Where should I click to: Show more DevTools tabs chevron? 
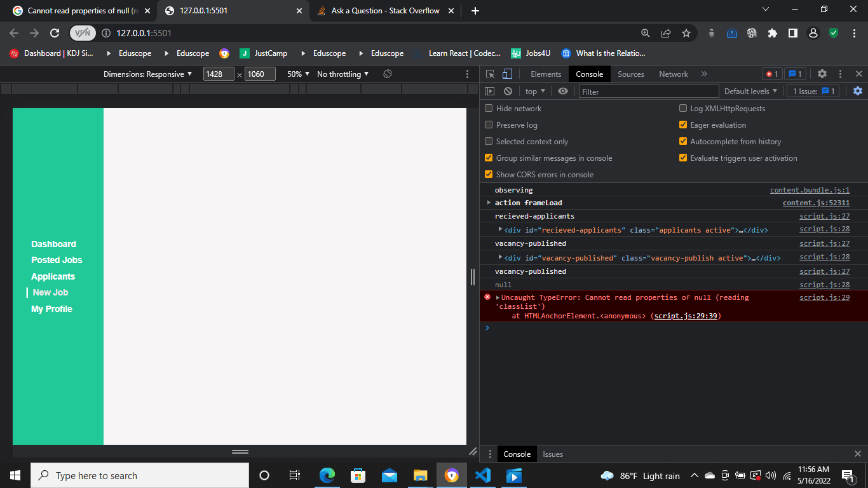tap(704, 74)
